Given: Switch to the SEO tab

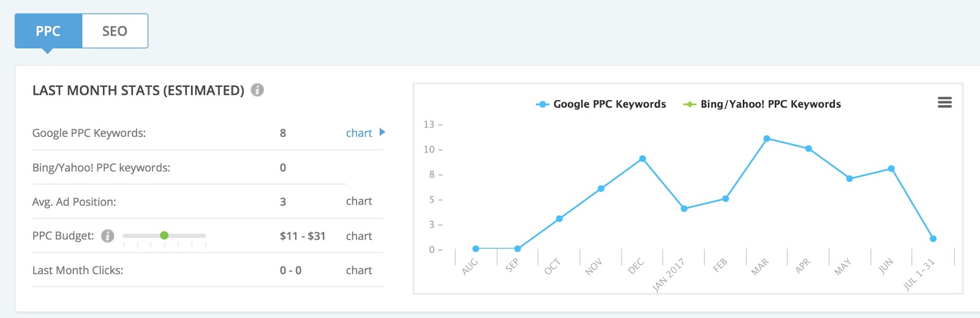Looking at the screenshot, I should pos(115,31).
